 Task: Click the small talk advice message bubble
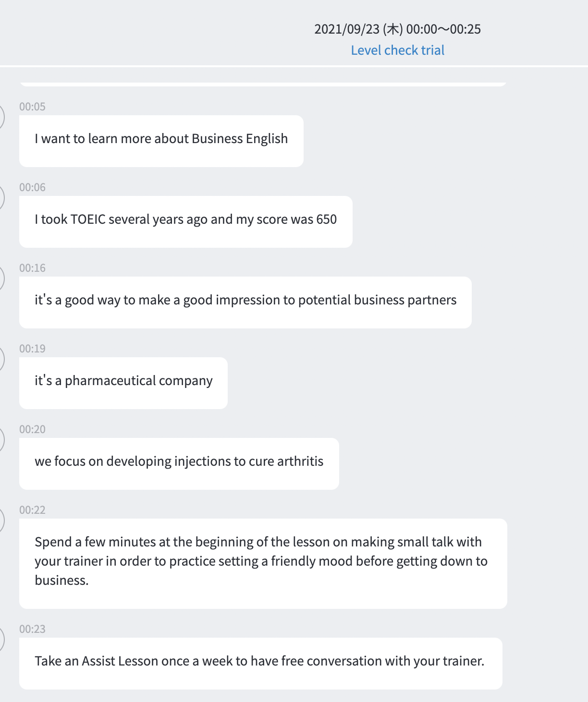(x=263, y=563)
